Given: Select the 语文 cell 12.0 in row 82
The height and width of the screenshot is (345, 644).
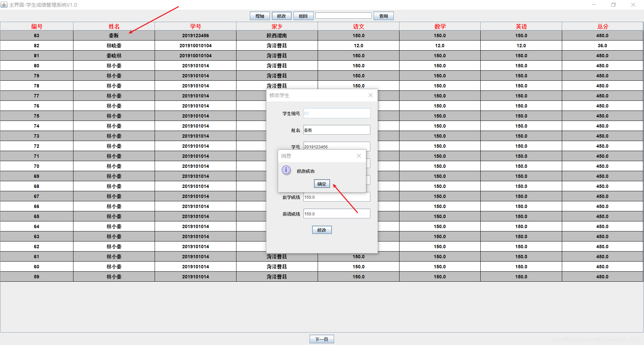Looking at the screenshot, I should [359, 46].
